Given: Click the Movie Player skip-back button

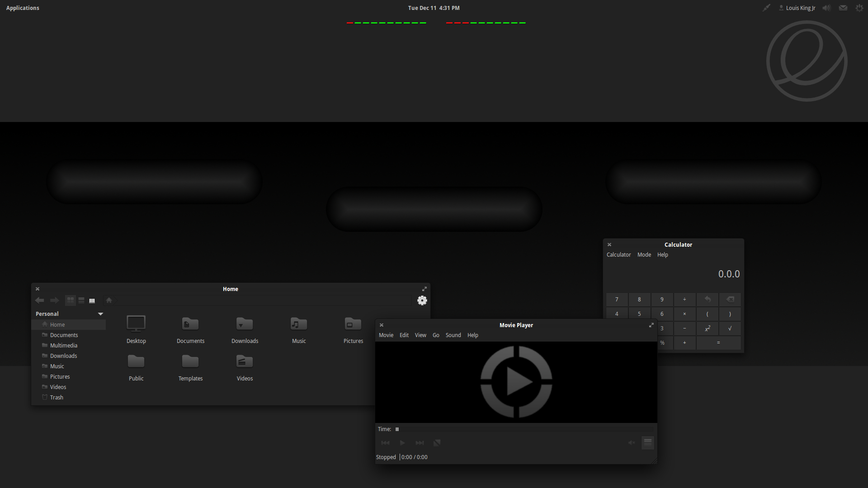Looking at the screenshot, I should click(385, 442).
